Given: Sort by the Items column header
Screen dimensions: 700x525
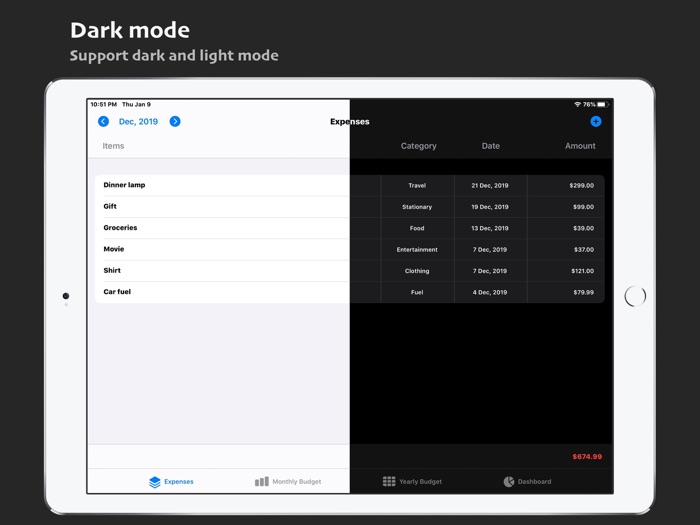Looking at the screenshot, I should click(x=113, y=146).
